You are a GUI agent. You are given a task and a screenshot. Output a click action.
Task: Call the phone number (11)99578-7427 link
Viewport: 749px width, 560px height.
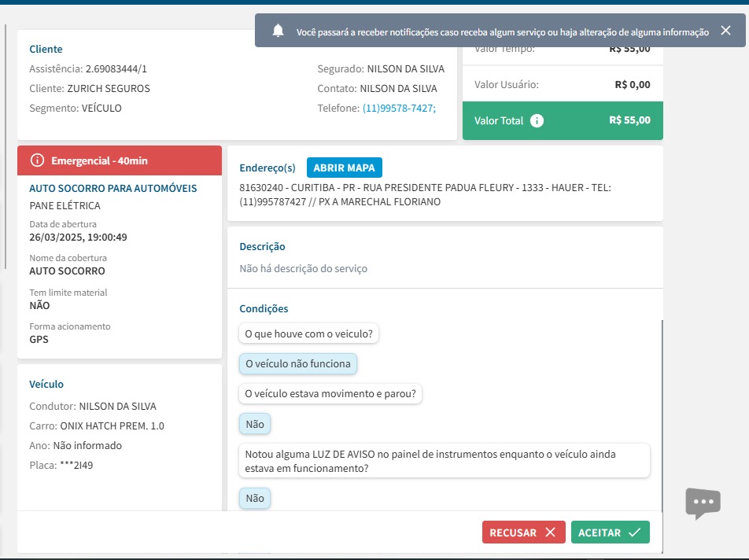[x=399, y=109]
